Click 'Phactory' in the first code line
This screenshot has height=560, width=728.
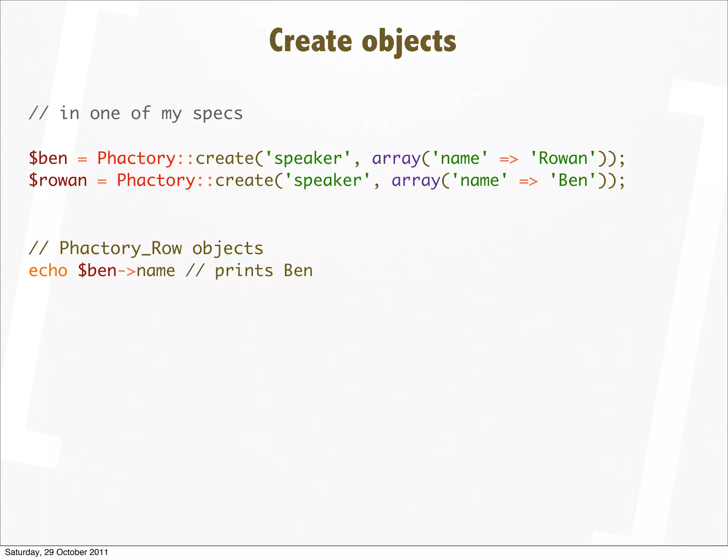[136, 158]
